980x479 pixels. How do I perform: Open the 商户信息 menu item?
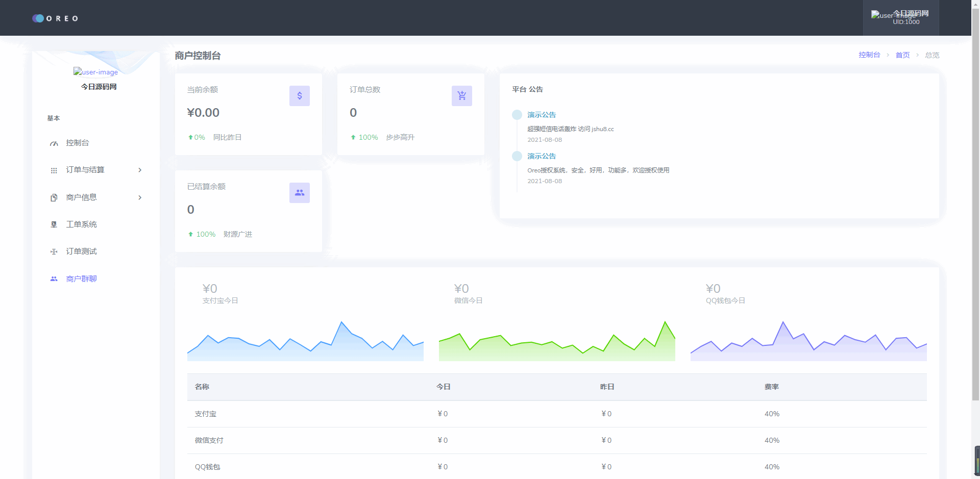click(x=96, y=197)
